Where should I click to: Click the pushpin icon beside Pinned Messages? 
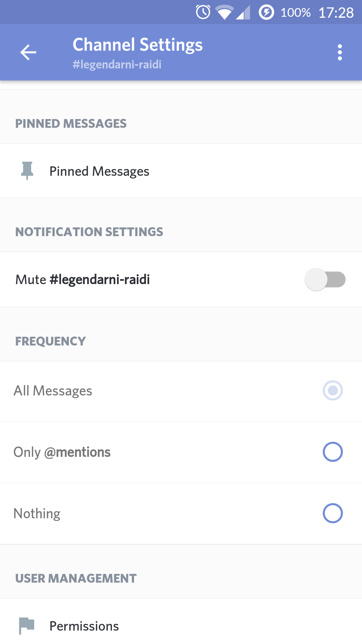coord(27,170)
